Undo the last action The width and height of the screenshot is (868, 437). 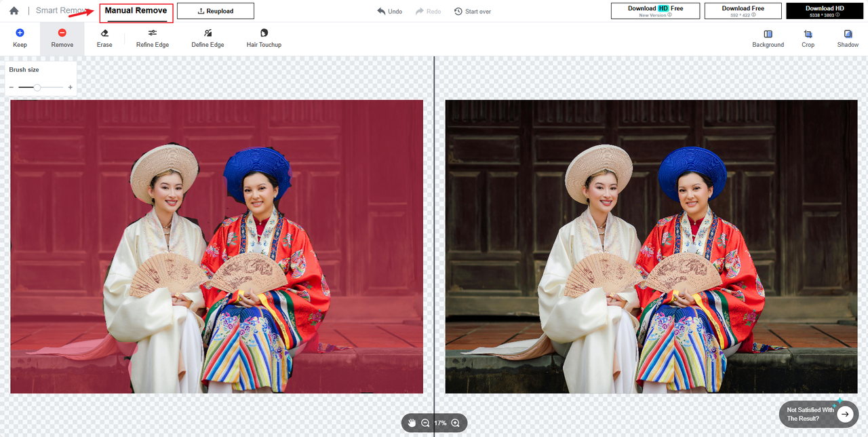click(390, 12)
